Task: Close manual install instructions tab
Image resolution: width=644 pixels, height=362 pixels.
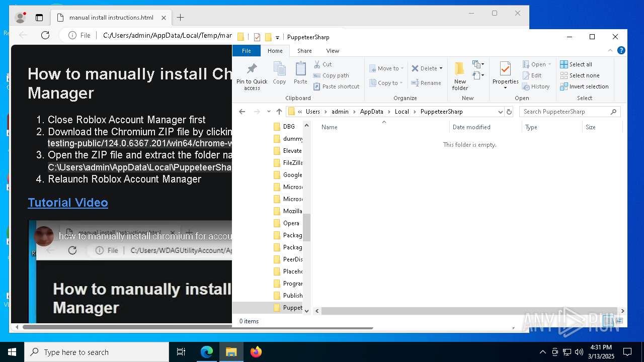Action: (164, 18)
